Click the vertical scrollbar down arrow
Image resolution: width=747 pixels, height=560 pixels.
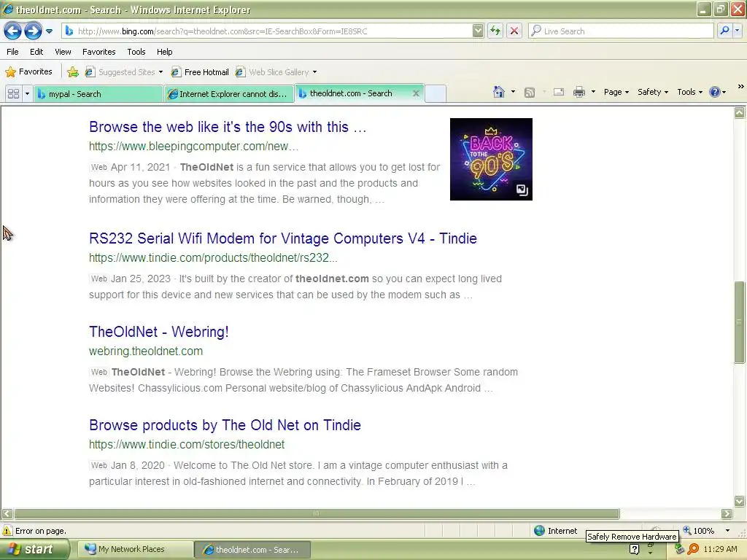(740, 501)
